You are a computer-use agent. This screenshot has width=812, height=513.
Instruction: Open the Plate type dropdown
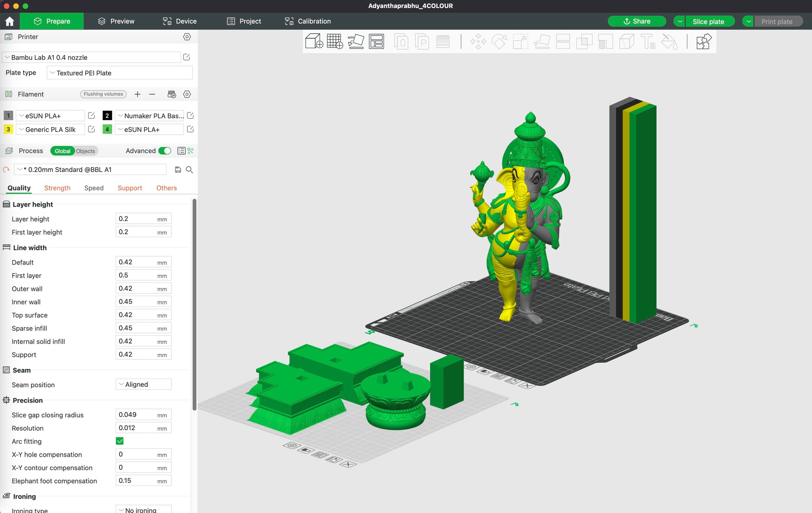pyautogui.click(x=120, y=73)
